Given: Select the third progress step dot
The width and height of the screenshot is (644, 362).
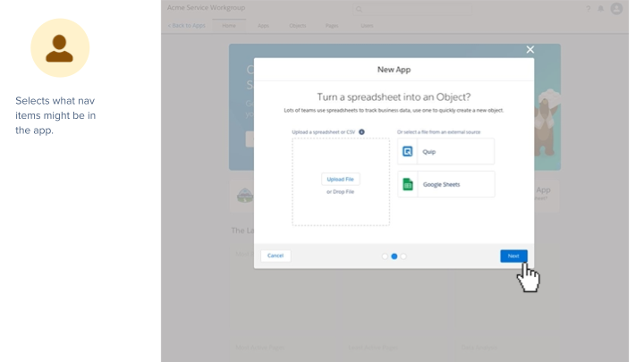Looking at the screenshot, I should (x=403, y=257).
